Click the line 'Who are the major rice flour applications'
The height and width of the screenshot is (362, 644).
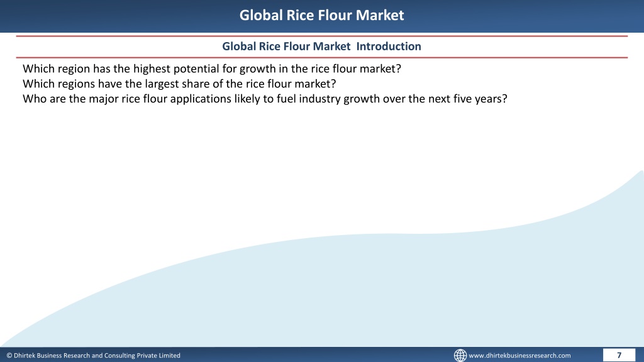[265, 99]
